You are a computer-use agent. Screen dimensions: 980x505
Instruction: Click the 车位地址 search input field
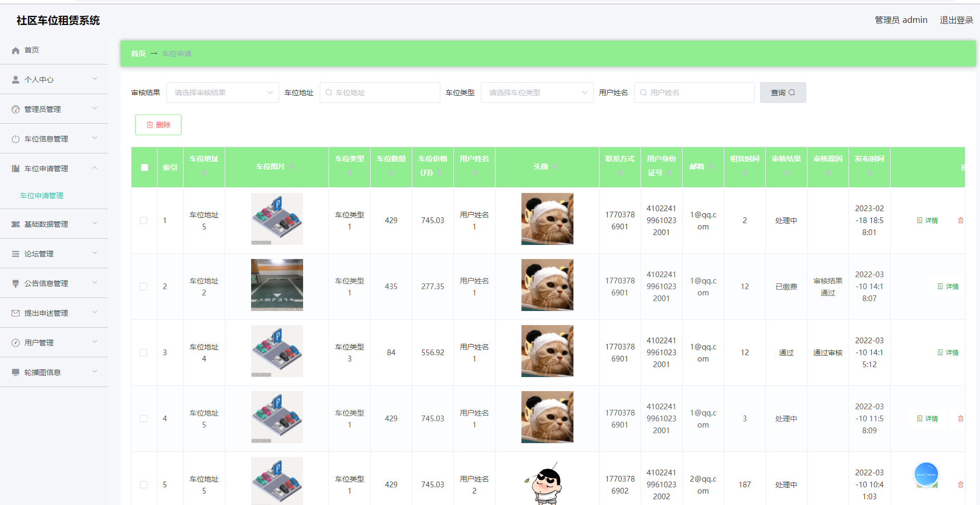point(380,92)
